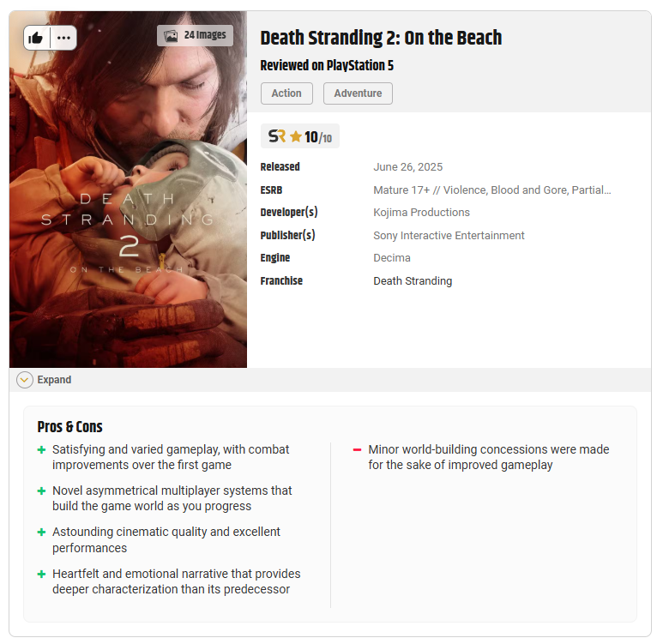Screen dimensions: 657x644
Task: Select the Adventure genre tag
Action: point(358,93)
